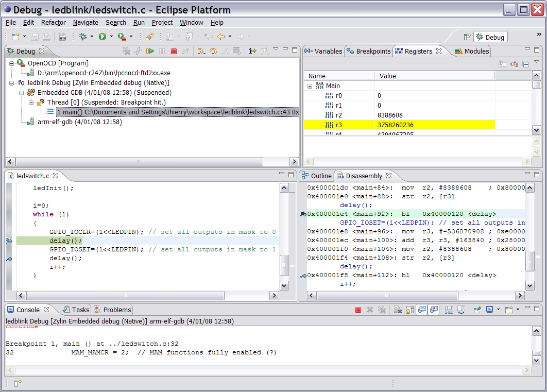Click the External Tools run icon
This screenshot has width=547, height=392.
pos(122,37)
